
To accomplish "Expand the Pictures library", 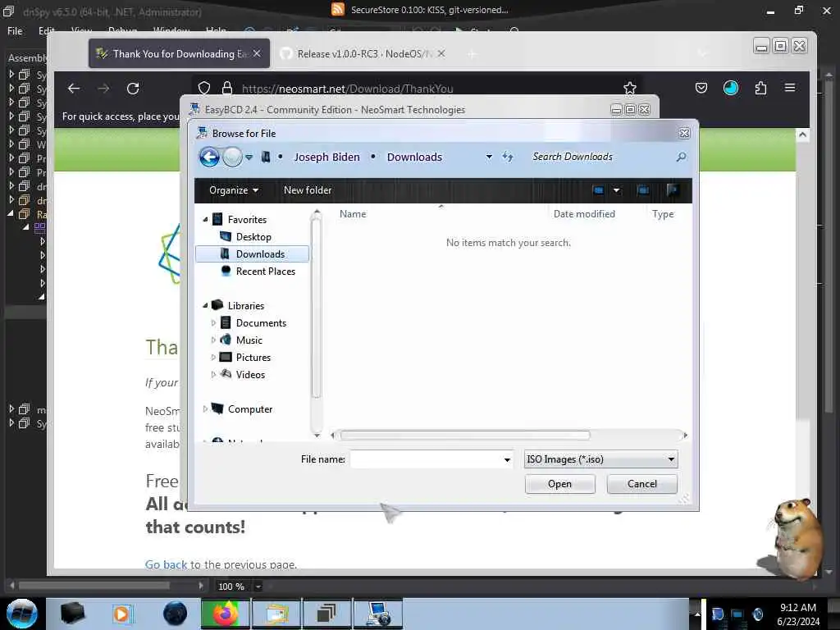I will coord(213,358).
